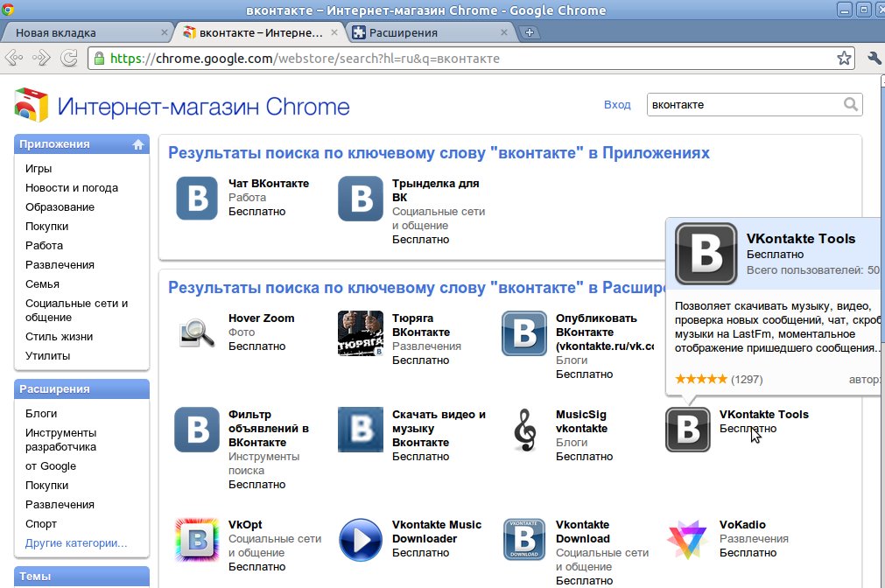Click the browser Back arrow button
This screenshot has height=588, width=885.
coord(13,58)
